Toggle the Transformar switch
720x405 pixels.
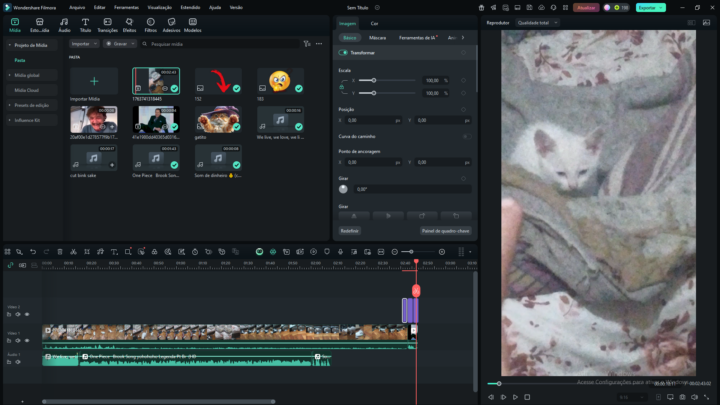tap(345, 52)
